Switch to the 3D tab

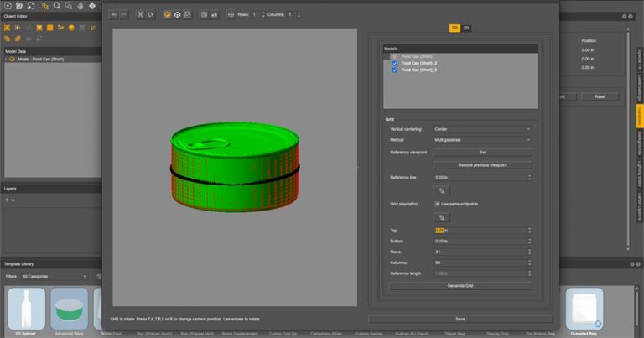(x=454, y=28)
